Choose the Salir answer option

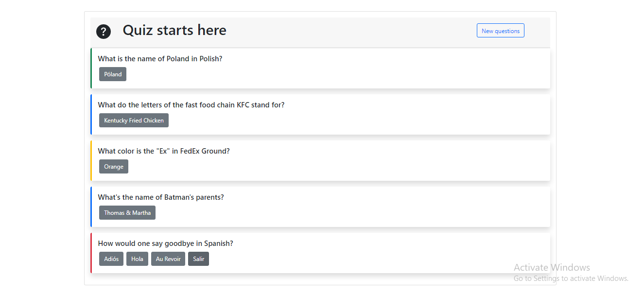[x=198, y=259]
